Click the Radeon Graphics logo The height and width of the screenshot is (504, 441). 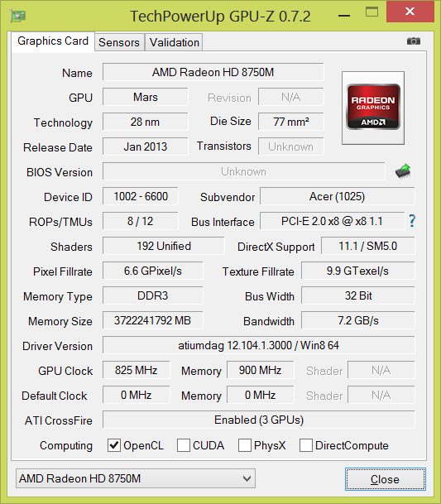pos(373,108)
